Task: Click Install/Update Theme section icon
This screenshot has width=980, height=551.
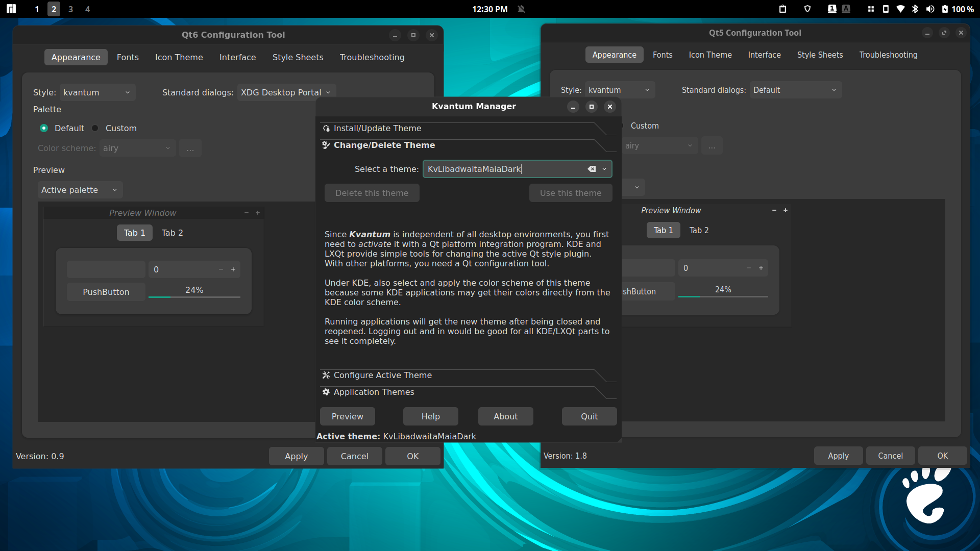Action: click(326, 129)
